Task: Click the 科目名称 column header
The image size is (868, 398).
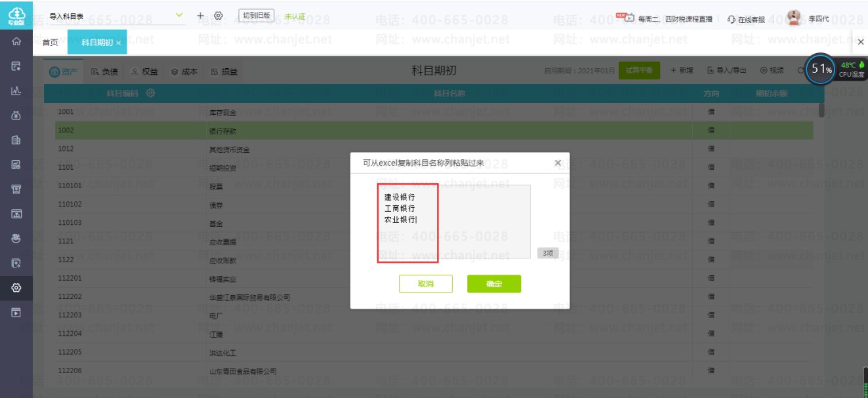Action: pos(449,94)
